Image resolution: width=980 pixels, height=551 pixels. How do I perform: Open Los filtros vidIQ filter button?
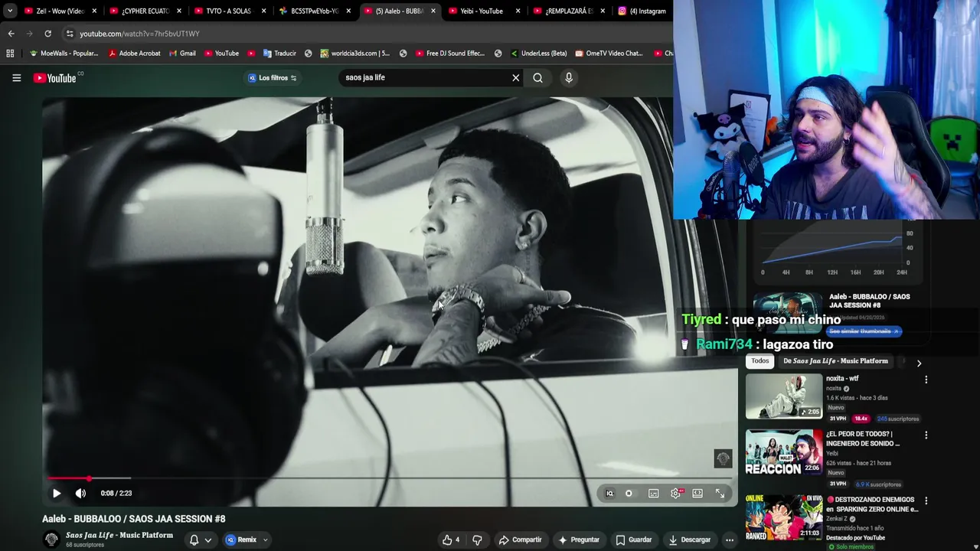tap(273, 77)
